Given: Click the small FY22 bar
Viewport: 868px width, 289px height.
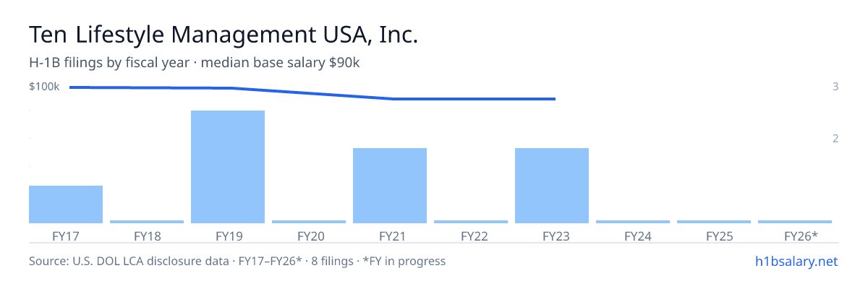Looking at the screenshot, I should (x=471, y=222).
